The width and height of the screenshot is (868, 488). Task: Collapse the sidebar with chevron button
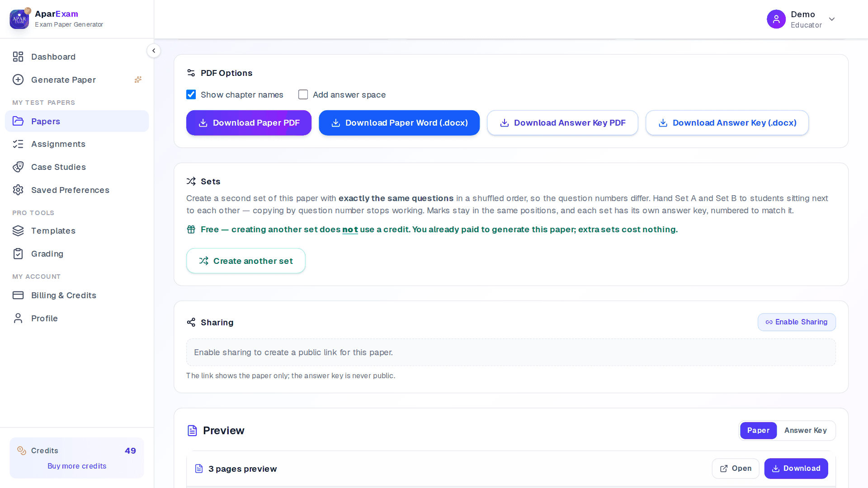tap(154, 51)
